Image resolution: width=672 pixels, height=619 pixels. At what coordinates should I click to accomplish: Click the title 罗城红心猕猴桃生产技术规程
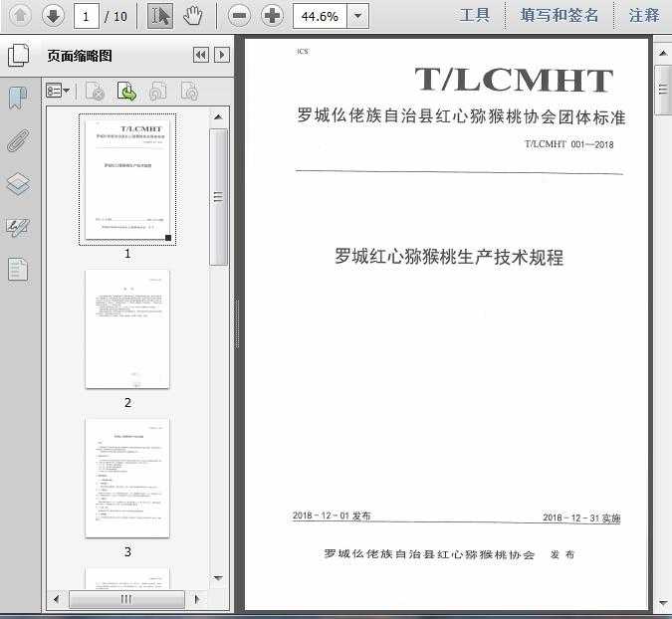click(449, 257)
